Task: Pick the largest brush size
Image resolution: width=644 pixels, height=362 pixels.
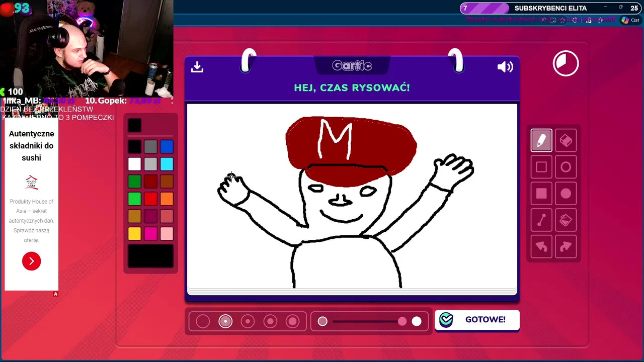Action: (x=292, y=321)
